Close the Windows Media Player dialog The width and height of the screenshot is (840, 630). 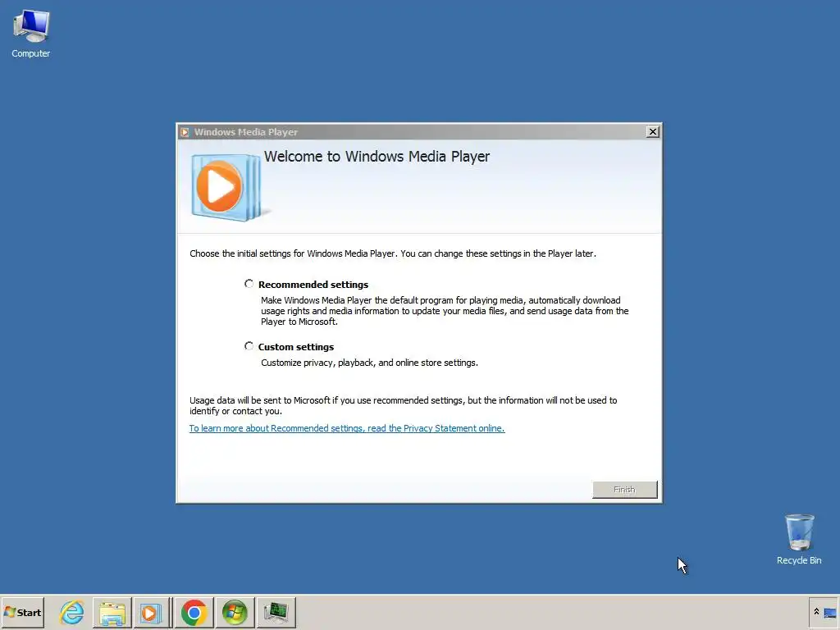pyautogui.click(x=652, y=132)
